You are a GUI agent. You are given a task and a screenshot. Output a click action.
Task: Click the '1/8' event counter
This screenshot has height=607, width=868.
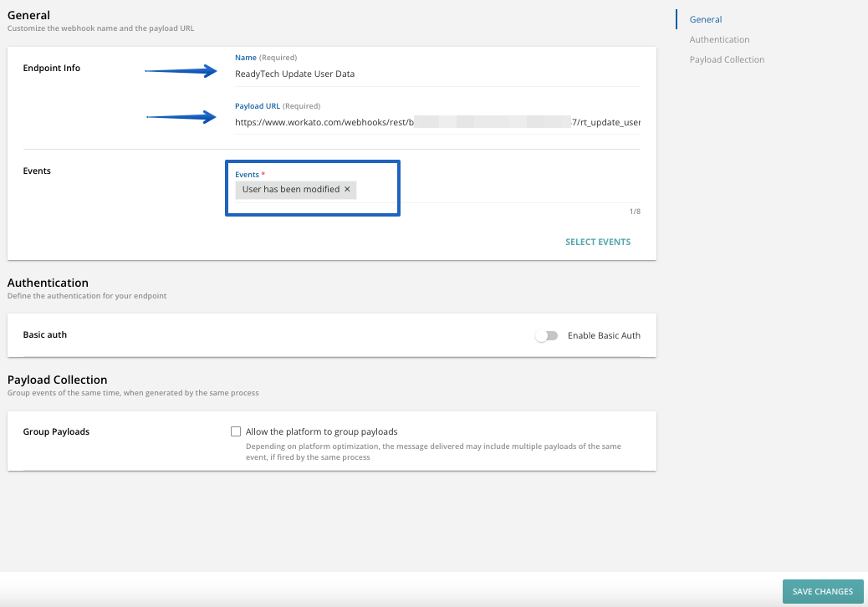[634, 211]
